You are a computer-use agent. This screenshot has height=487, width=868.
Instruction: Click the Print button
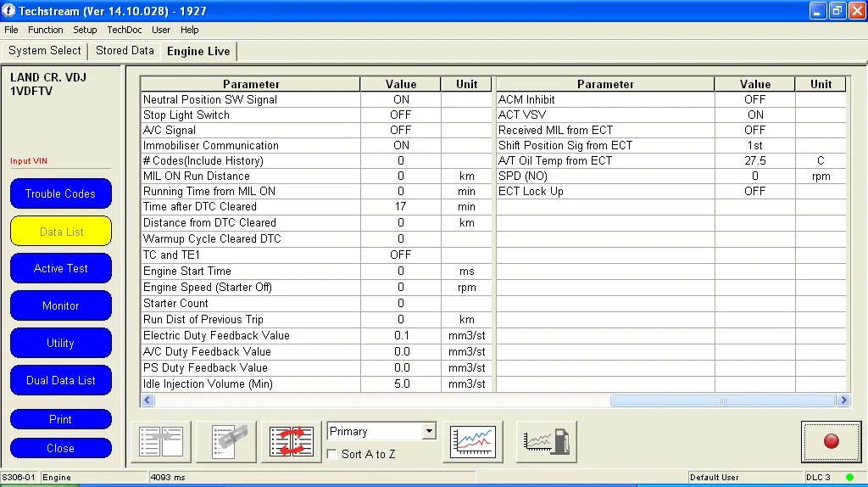60,419
